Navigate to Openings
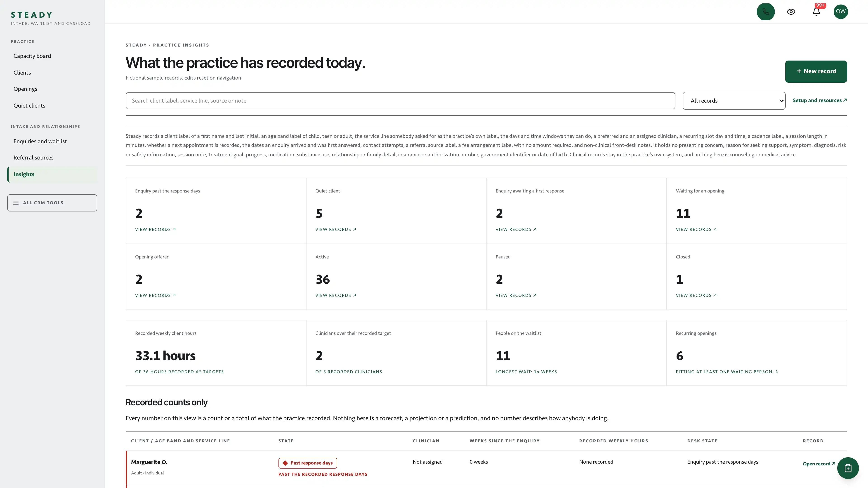868x488 pixels. pos(25,89)
